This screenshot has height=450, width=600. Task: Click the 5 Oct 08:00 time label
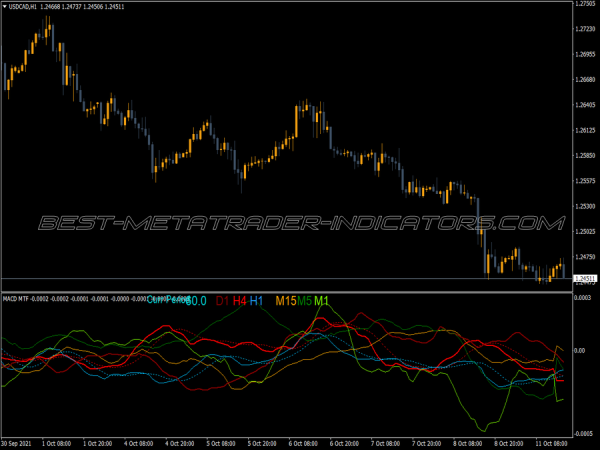[221, 443]
